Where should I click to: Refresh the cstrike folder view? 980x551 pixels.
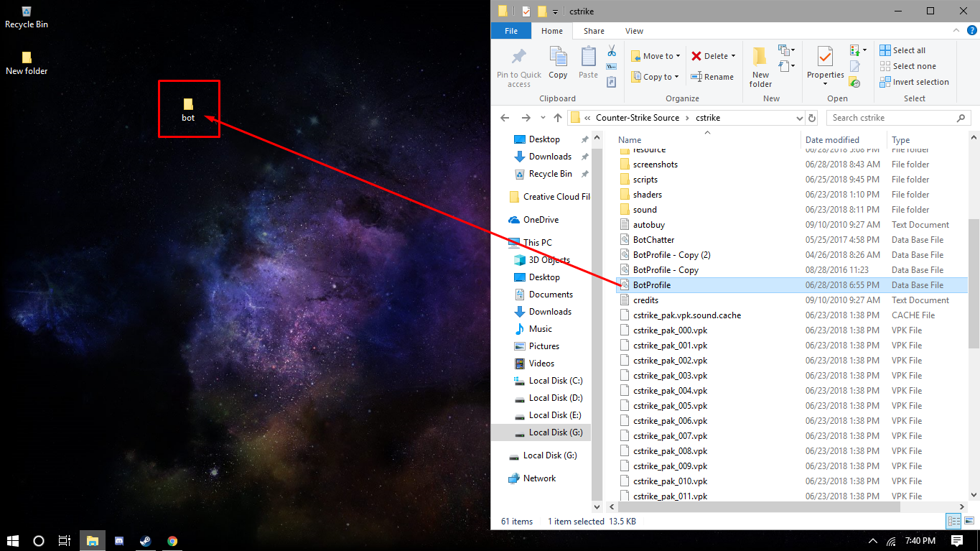point(812,118)
